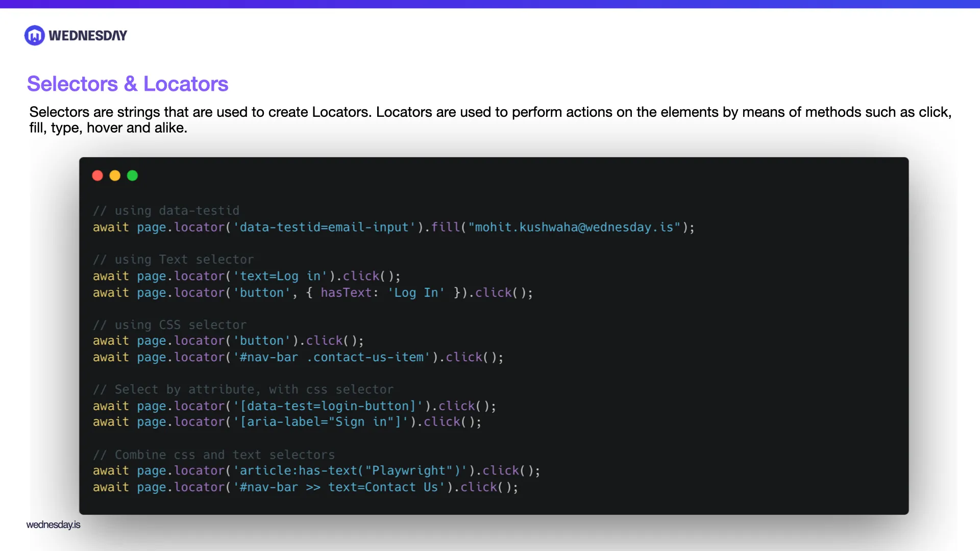The image size is (980, 551).
Task: Open the wednesday.is footer link
Action: click(x=54, y=524)
